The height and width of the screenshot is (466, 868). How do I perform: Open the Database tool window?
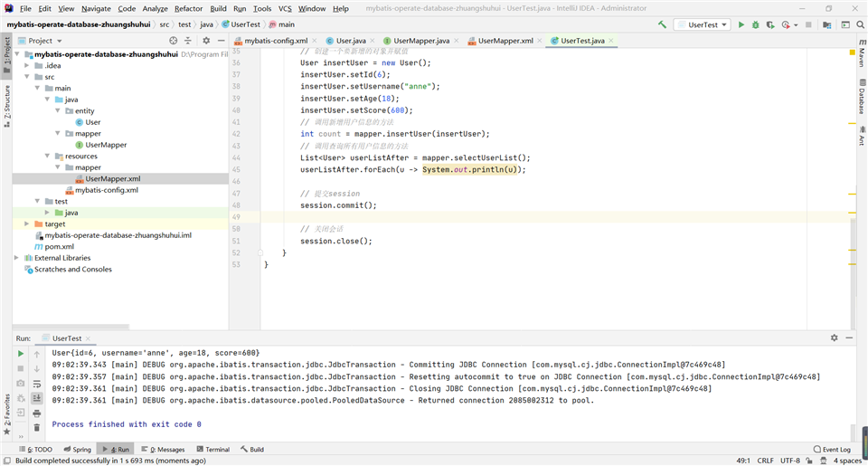coord(862,98)
